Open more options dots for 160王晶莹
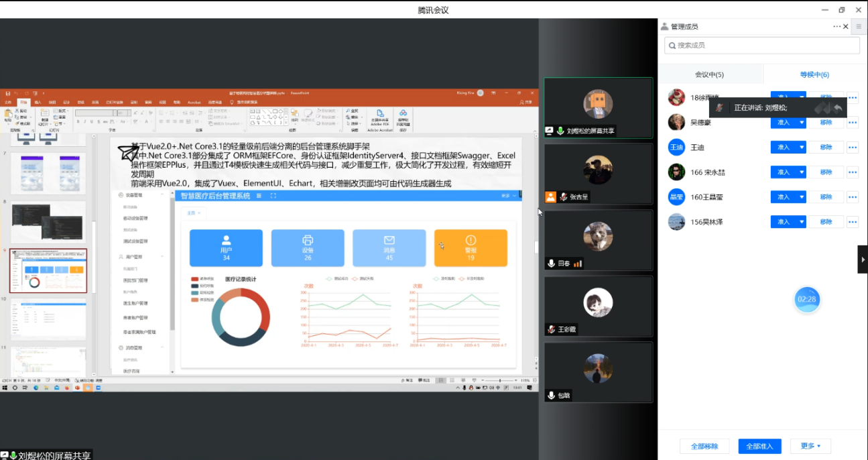The image size is (868, 460). tap(853, 197)
